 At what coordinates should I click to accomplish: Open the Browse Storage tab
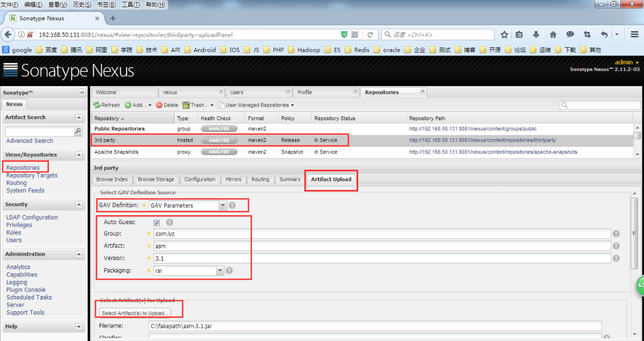[156, 179]
